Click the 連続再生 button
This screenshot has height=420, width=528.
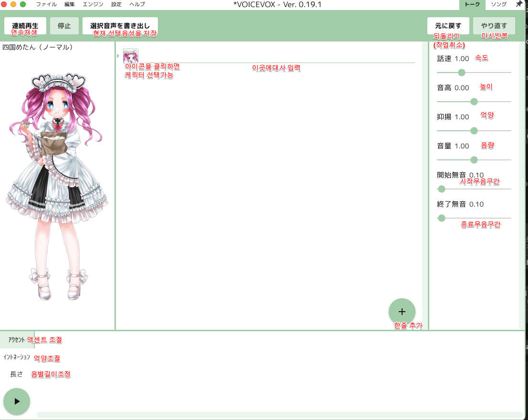coord(25,26)
